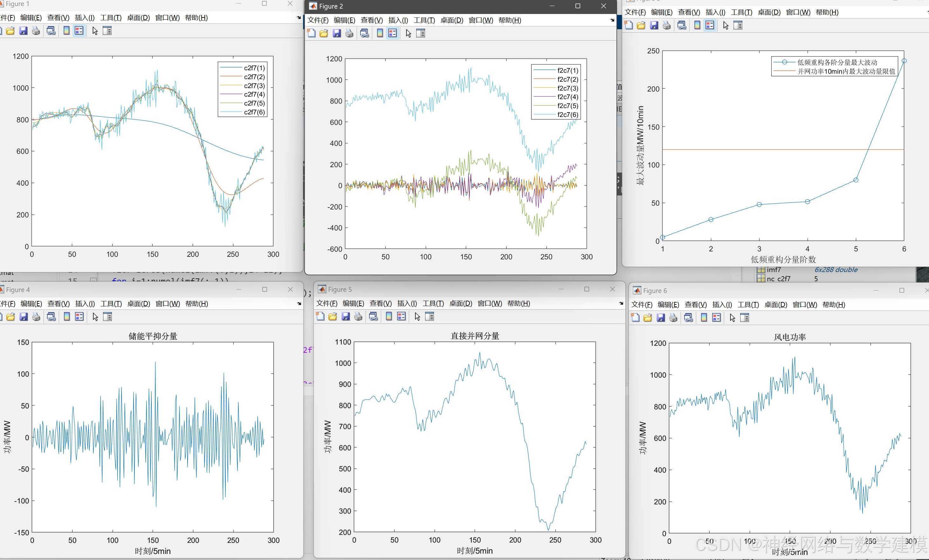Toggle Insert Colorbar in Figure 5 toolbar
The width and height of the screenshot is (929, 560).
[389, 317]
